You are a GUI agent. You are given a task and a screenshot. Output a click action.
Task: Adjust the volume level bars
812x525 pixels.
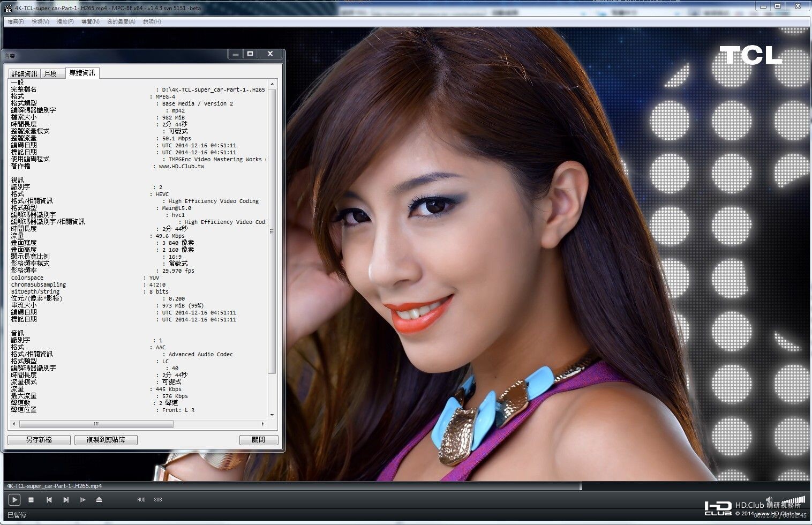coord(793,501)
